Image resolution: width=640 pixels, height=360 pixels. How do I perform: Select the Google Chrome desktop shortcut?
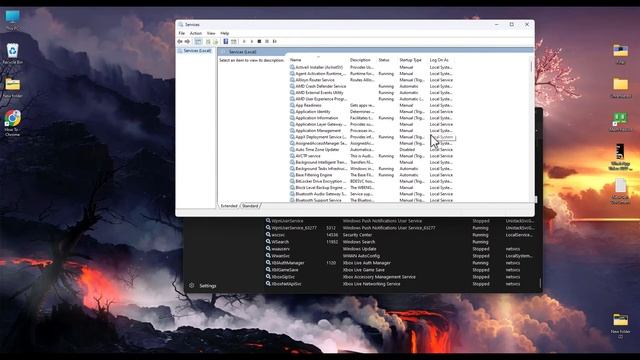pyautogui.click(x=13, y=122)
